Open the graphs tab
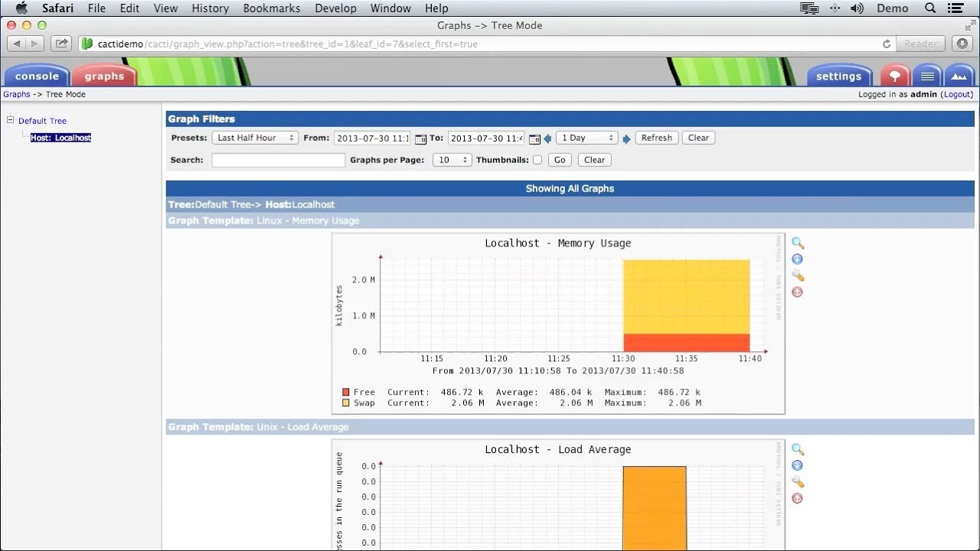 tap(104, 76)
